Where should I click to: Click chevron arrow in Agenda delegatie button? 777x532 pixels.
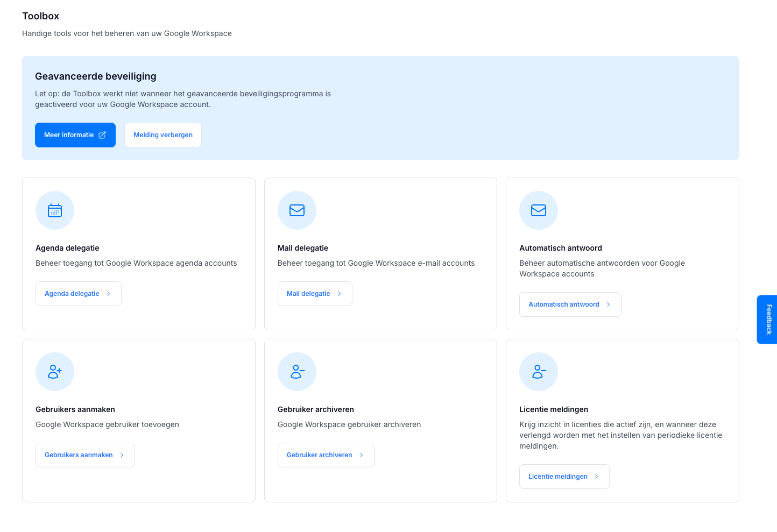(x=109, y=294)
